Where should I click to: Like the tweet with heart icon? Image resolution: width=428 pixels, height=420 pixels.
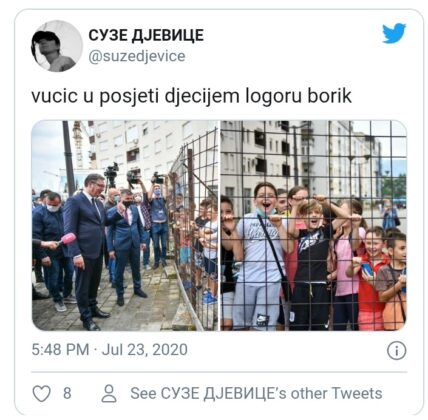click(42, 394)
